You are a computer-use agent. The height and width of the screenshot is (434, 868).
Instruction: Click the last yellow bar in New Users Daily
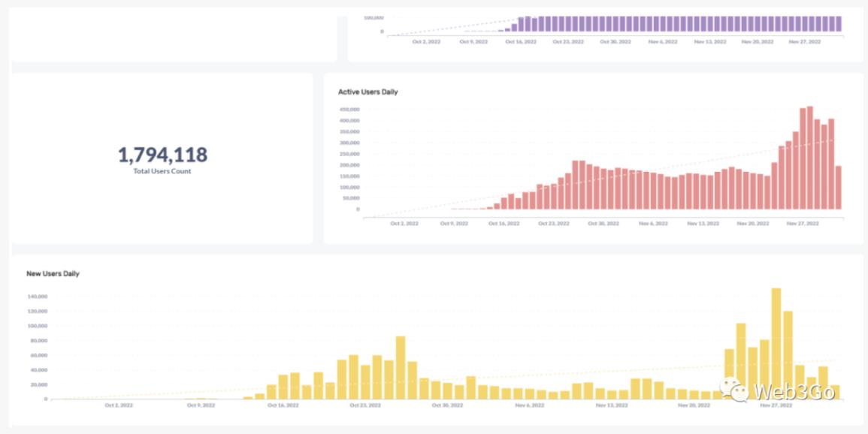pos(835,392)
